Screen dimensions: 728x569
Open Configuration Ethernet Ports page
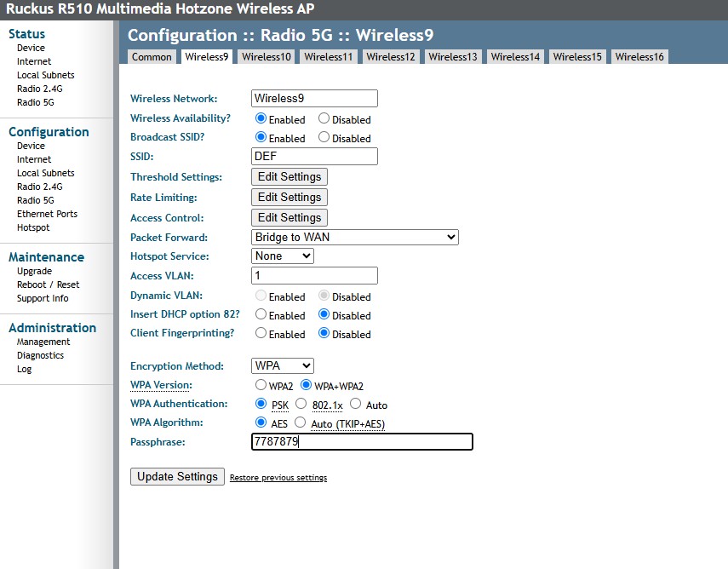click(48, 214)
